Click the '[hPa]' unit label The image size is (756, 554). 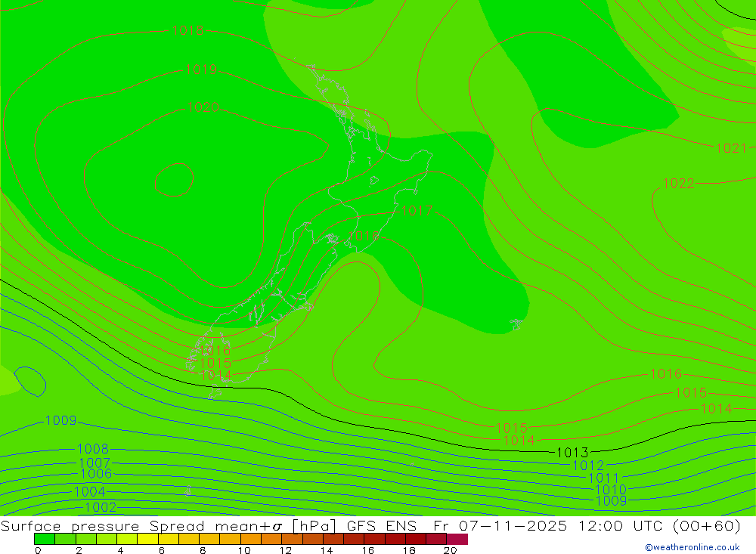pyautogui.click(x=314, y=525)
